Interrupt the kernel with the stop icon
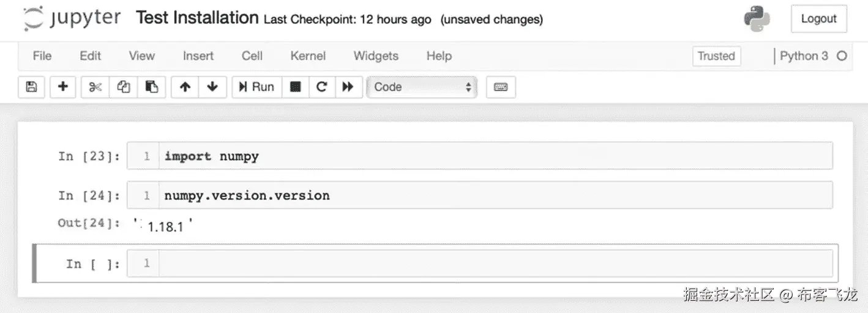868x313 pixels. pos(296,87)
